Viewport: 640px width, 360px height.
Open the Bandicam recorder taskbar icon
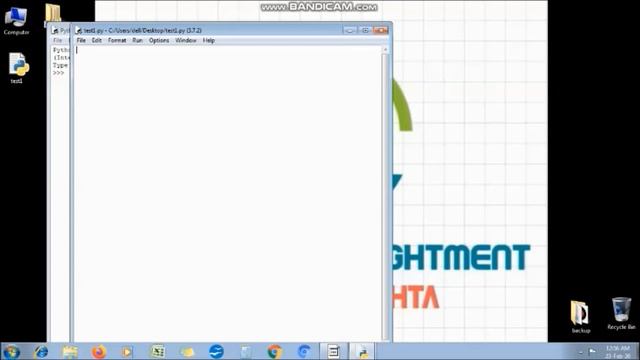click(x=333, y=351)
